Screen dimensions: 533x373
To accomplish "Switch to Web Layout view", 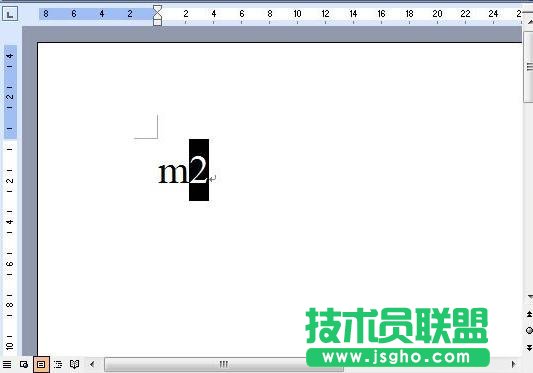I will pos(24,364).
